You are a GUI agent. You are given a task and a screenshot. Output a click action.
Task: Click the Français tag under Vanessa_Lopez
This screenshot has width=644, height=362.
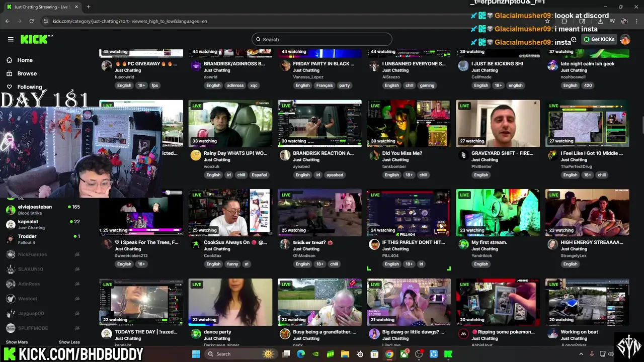[325, 85]
